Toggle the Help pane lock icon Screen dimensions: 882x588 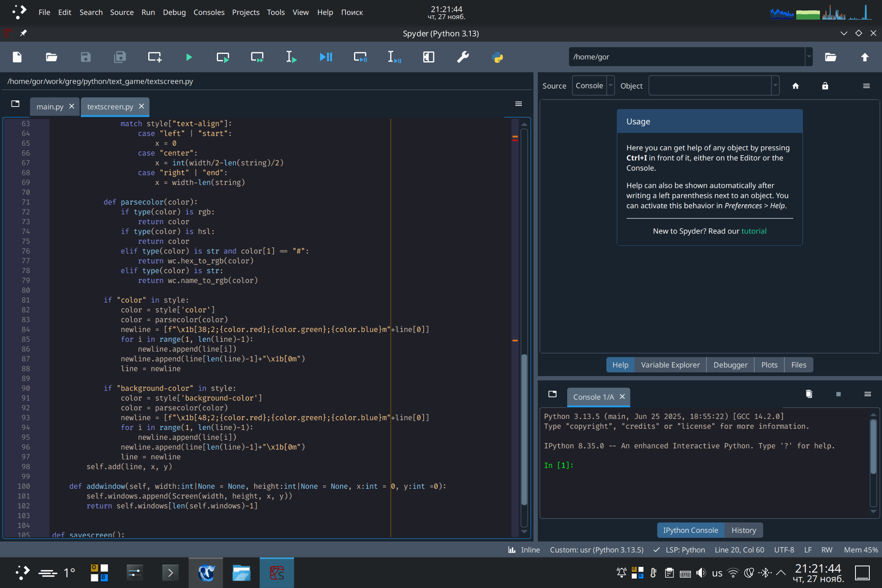(825, 86)
